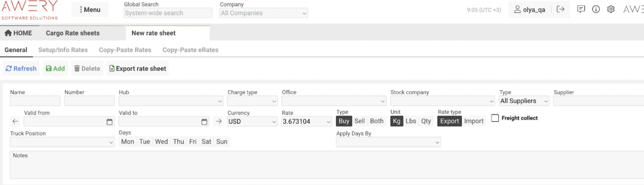Toggle Sat in Days
This screenshot has width=644, height=185.
tap(207, 142)
